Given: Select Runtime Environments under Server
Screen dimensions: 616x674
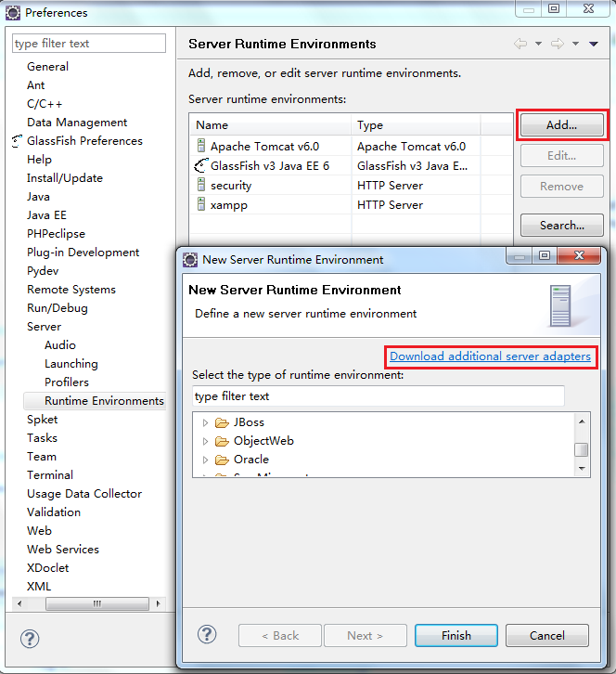Looking at the screenshot, I should 105,401.
